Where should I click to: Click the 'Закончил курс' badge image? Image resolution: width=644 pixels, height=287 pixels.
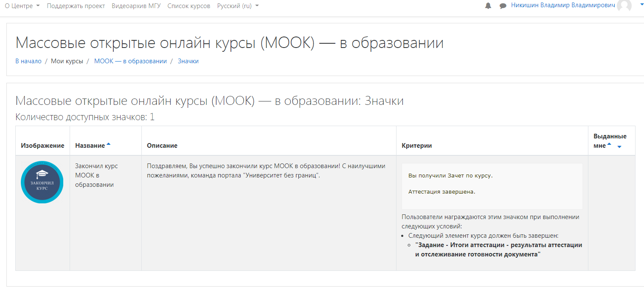(x=42, y=182)
